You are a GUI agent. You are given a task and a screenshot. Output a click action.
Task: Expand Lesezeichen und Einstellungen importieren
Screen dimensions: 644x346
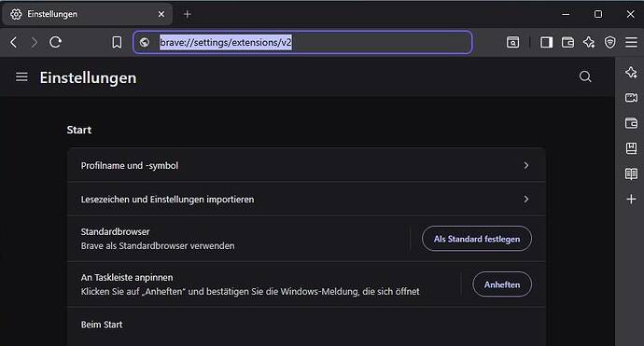(306, 200)
